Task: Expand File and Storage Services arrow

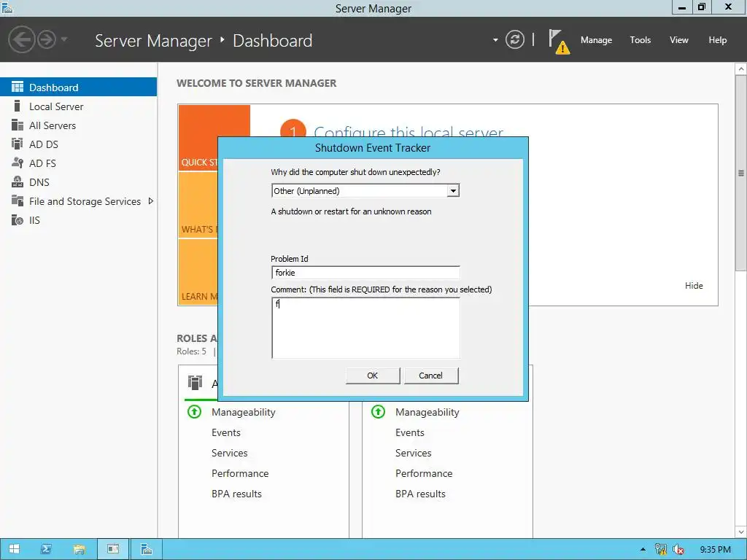Action: [151, 201]
